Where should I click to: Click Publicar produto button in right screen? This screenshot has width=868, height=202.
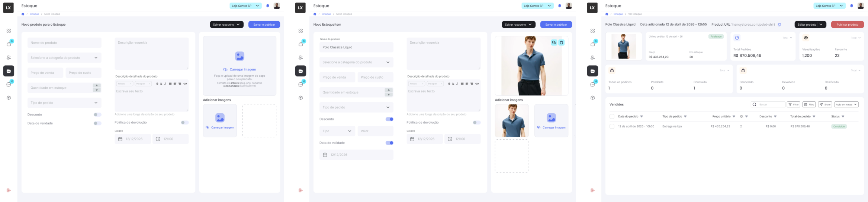(848, 25)
